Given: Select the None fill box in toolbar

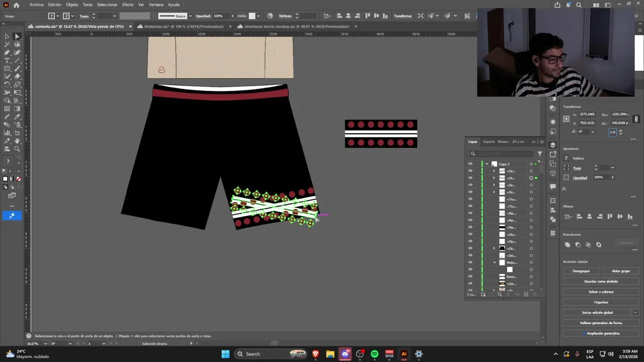Looking at the screenshot, I should (19, 179).
